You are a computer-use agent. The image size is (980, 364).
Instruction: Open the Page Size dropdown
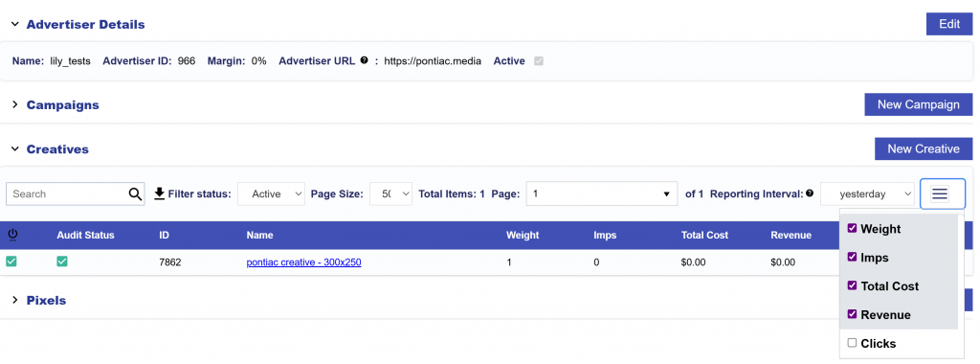(391, 193)
